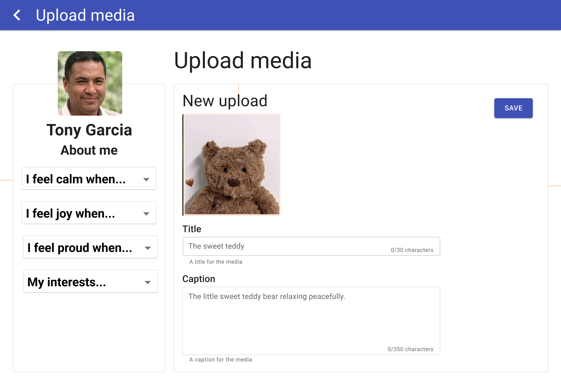
Task: Click Tony Garcia's profile photo
Action: tap(90, 83)
